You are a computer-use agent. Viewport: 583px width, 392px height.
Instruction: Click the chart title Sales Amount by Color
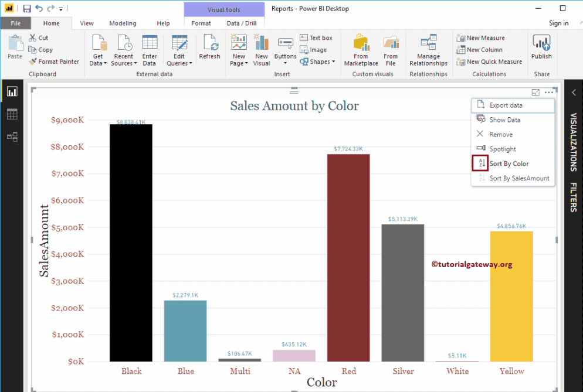tap(294, 106)
